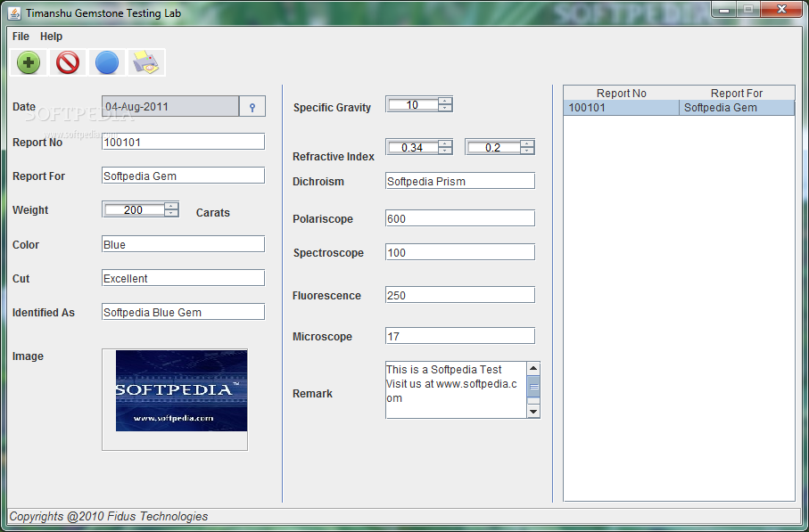Select table cell 100101
The image size is (809, 532).
pyautogui.click(x=621, y=108)
